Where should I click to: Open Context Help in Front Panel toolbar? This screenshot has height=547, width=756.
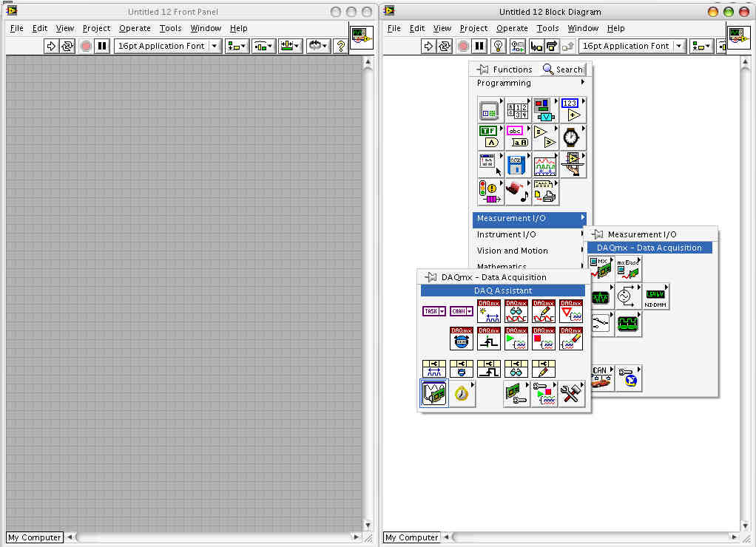tap(341, 46)
